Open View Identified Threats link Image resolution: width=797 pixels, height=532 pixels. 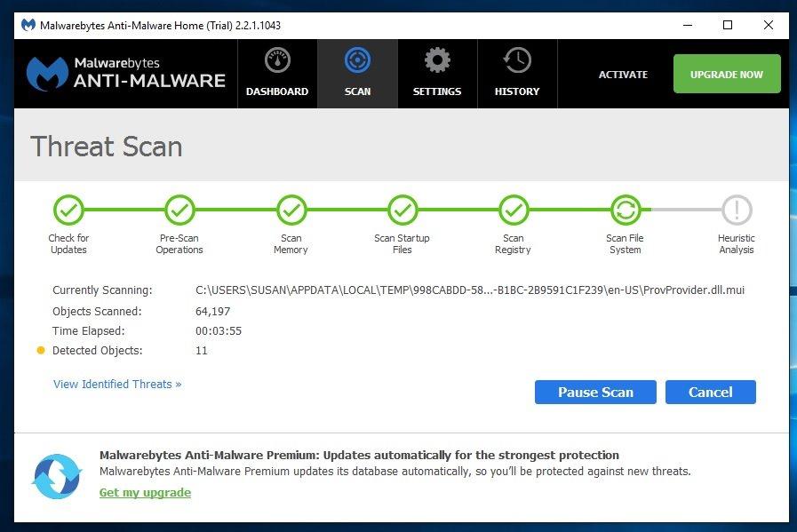tap(116, 384)
